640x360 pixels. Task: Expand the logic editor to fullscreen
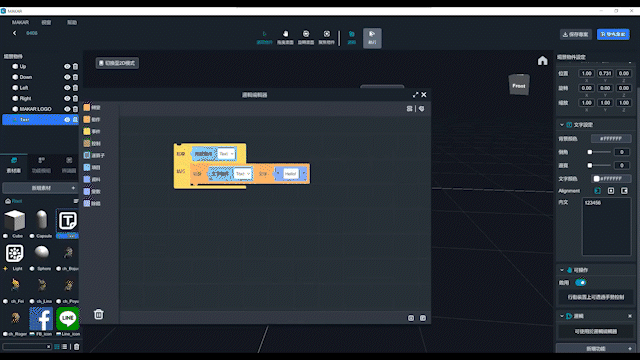[416, 95]
